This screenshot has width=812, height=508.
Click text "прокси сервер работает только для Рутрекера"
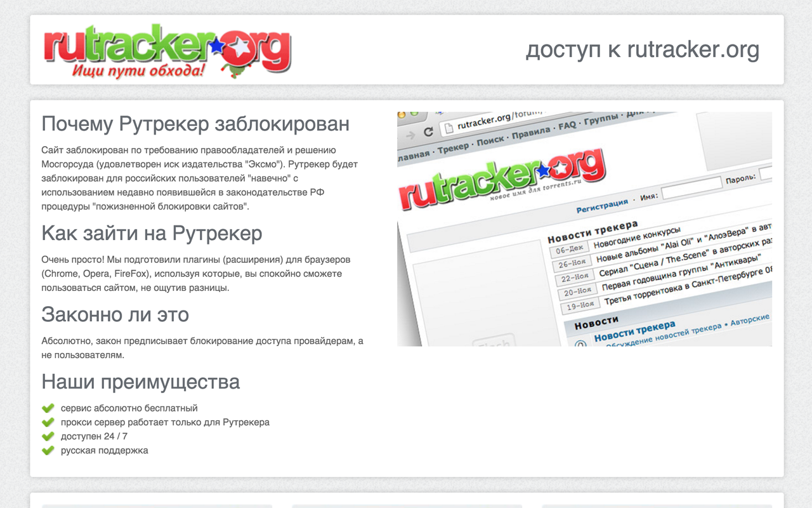click(165, 422)
